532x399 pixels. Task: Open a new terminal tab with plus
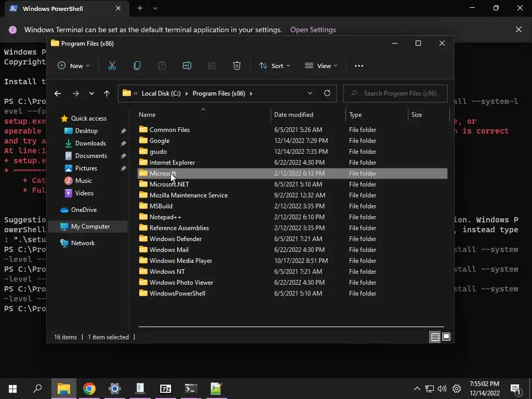(x=140, y=8)
